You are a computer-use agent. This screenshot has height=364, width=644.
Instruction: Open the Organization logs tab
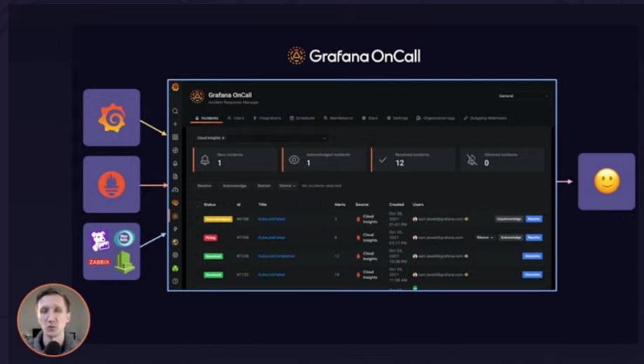pos(435,119)
